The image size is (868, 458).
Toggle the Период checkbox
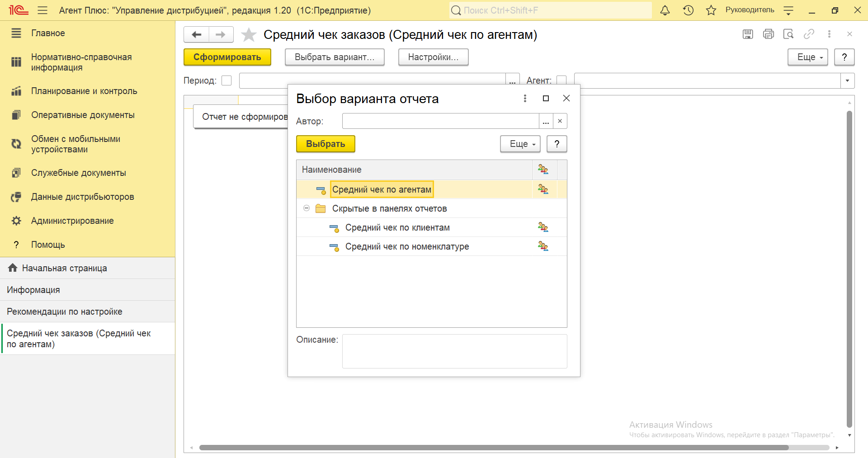pos(226,80)
